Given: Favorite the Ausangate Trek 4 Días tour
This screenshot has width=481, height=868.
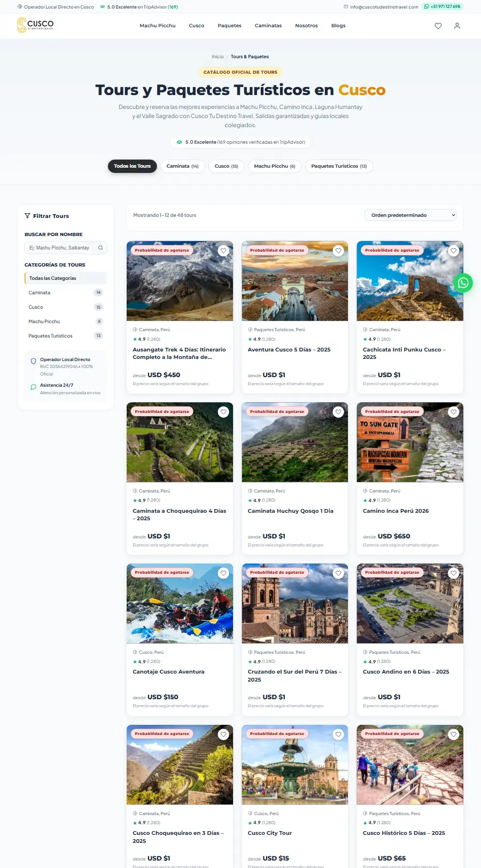Looking at the screenshot, I should (223, 251).
